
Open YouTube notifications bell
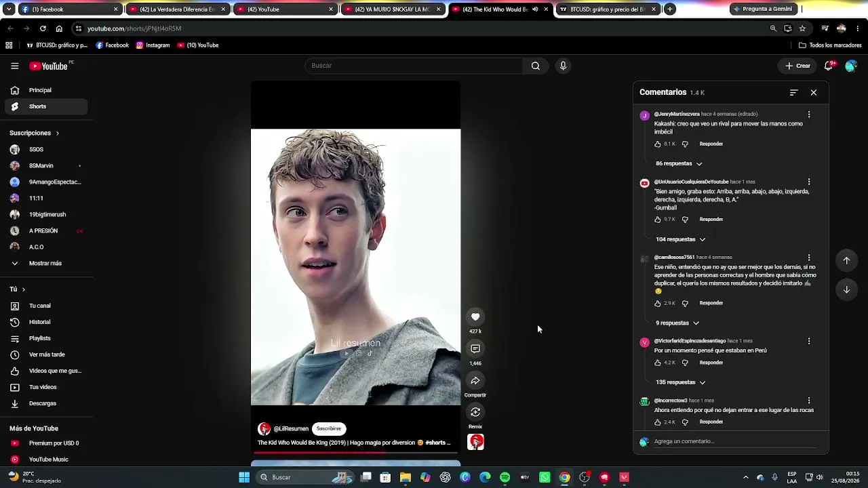click(x=829, y=66)
